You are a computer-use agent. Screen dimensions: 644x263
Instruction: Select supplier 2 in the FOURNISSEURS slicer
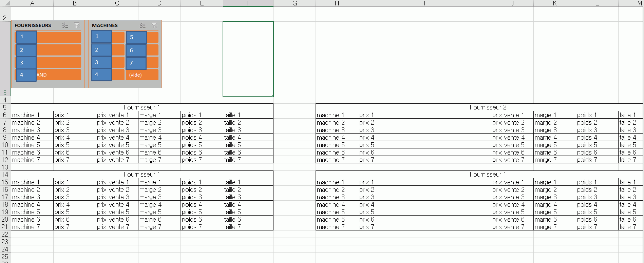tap(48, 50)
